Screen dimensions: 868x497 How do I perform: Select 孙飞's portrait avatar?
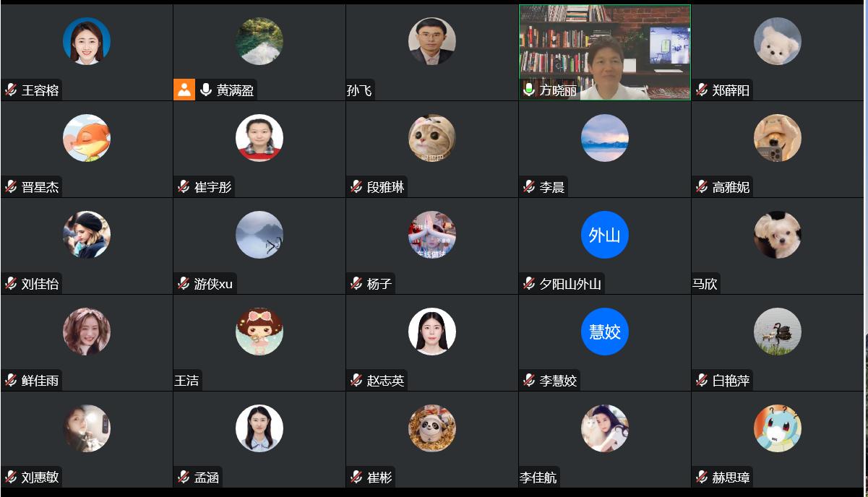432,41
